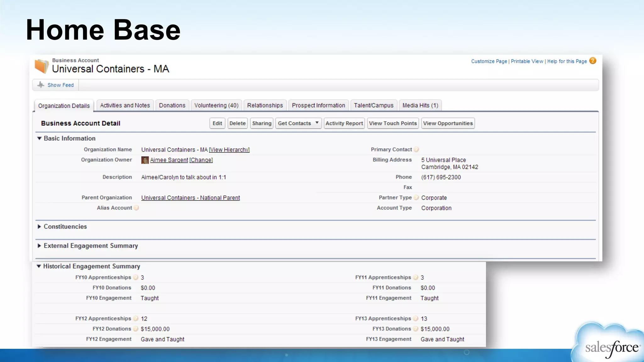Click the Show Feed pulse icon
644x362 pixels.
click(41, 85)
